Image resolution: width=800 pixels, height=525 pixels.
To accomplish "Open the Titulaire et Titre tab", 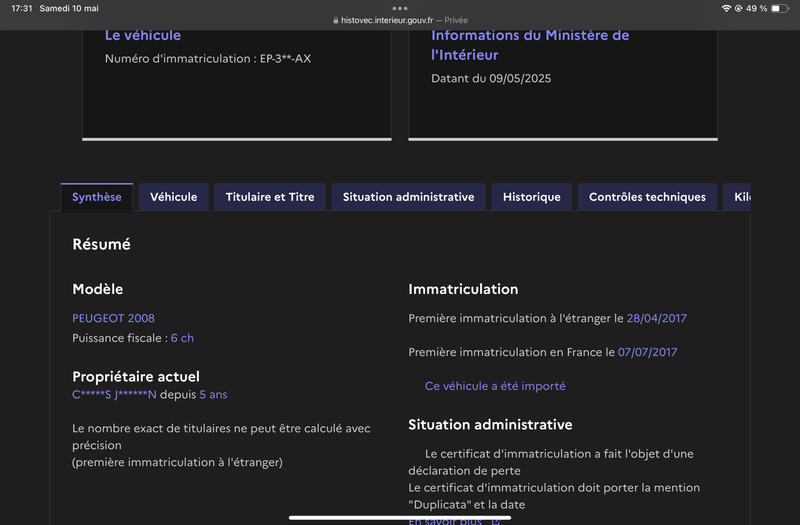I will pos(270,197).
